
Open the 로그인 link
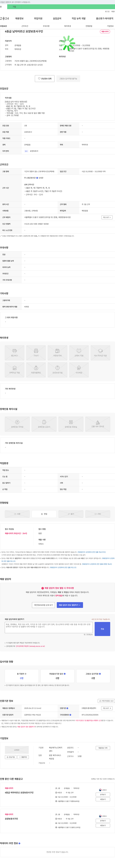tap(107, 11)
